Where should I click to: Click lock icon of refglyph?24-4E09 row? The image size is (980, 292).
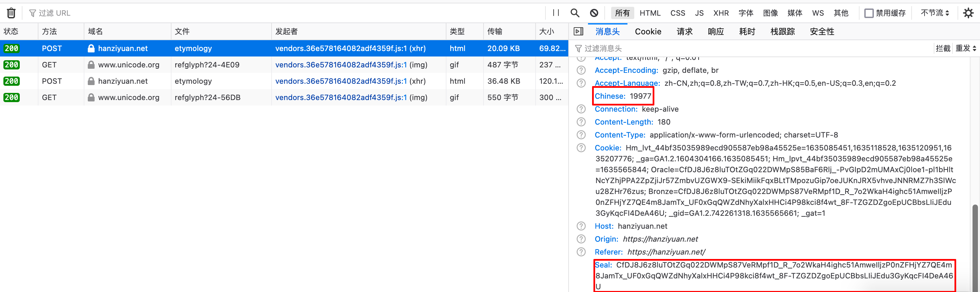click(x=91, y=65)
